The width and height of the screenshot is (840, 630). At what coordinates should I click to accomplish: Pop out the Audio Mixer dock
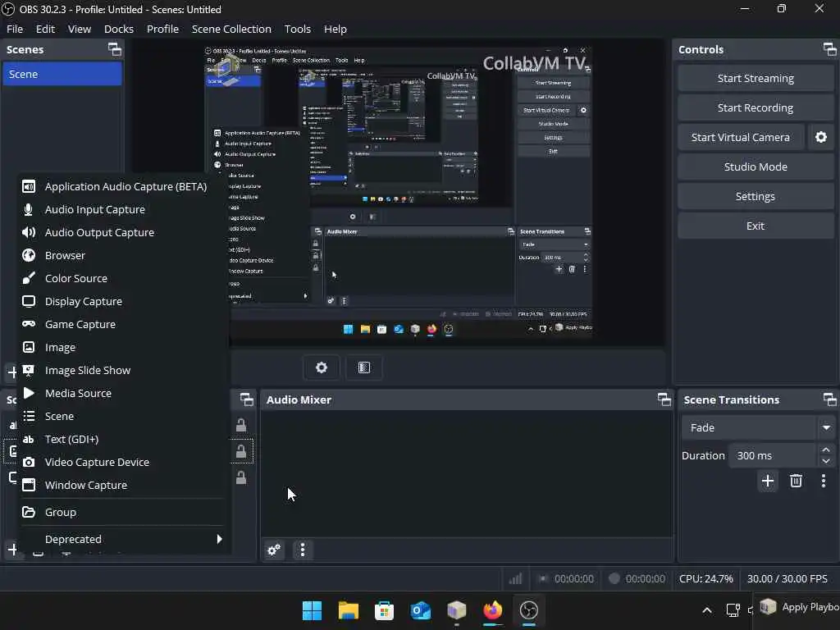click(664, 399)
